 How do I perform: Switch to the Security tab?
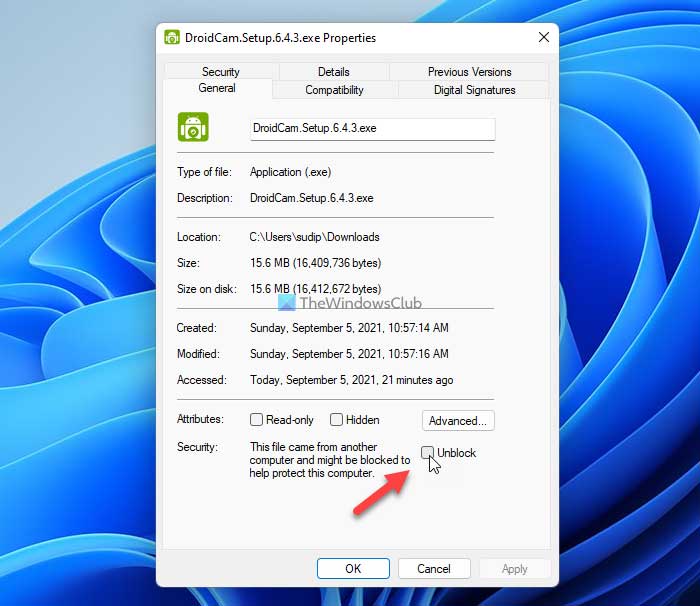click(221, 71)
